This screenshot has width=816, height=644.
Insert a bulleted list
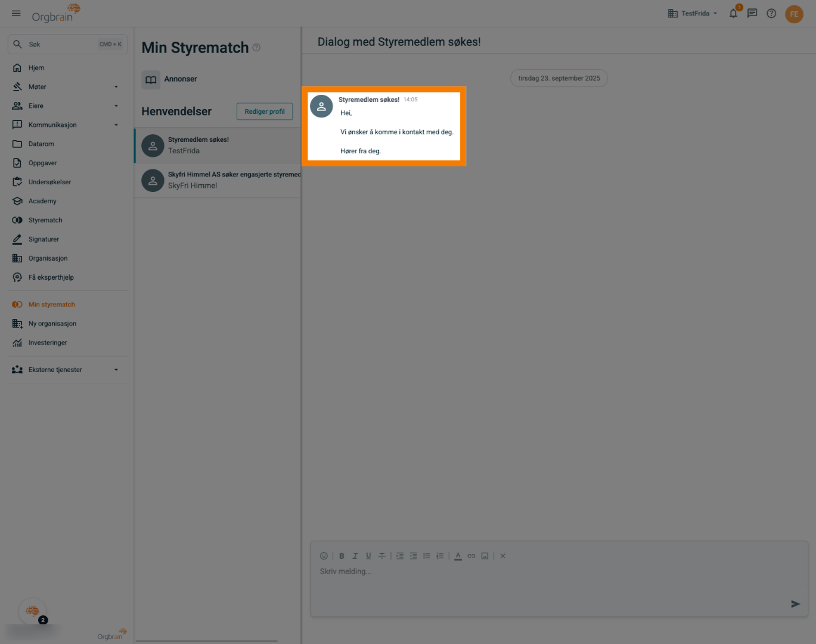tap(427, 556)
